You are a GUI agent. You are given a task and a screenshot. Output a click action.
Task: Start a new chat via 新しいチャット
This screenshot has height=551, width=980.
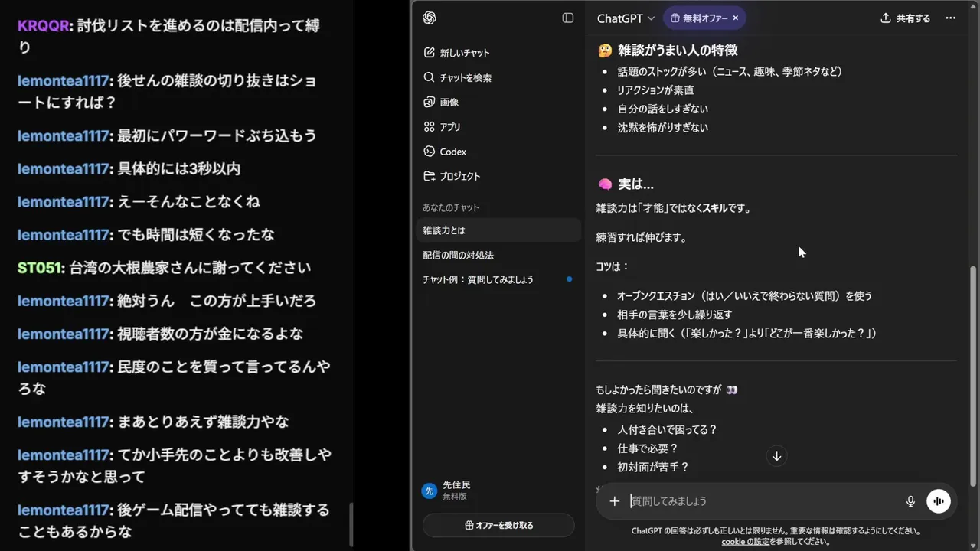click(498, 53)
